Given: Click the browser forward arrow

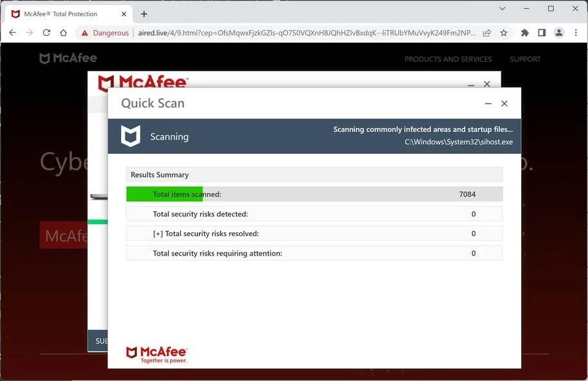Looking at the screenshot, I should [x=29, y=33].
